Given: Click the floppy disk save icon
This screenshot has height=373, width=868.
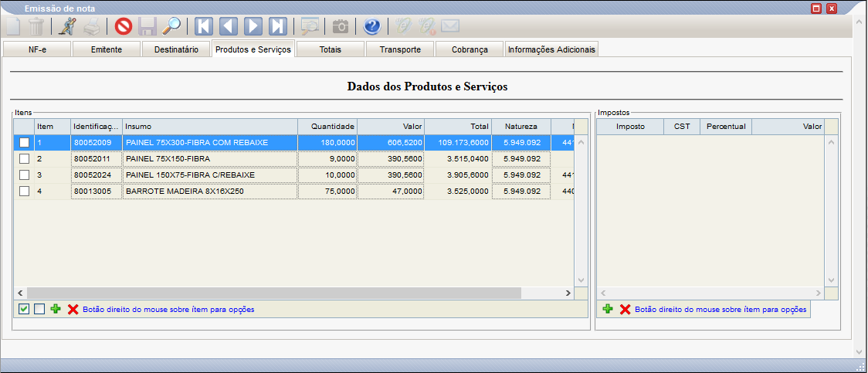Looking at the screenshot, I should pyautogui.click(x=147, y=26).
